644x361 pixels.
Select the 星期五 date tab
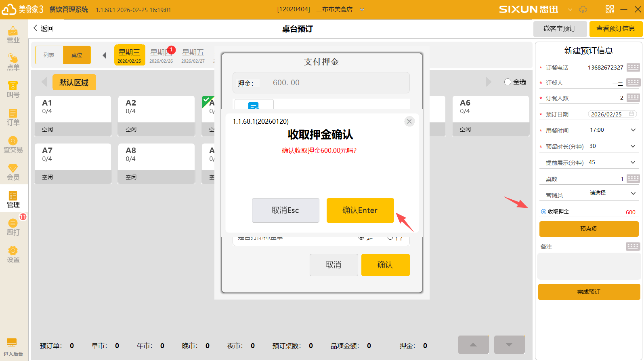[x=193, y=55]
